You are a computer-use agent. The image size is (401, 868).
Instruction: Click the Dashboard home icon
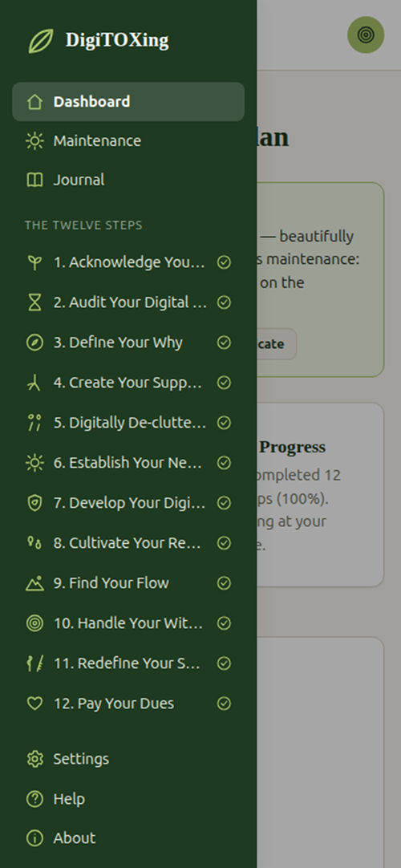[x=34, y=102]
